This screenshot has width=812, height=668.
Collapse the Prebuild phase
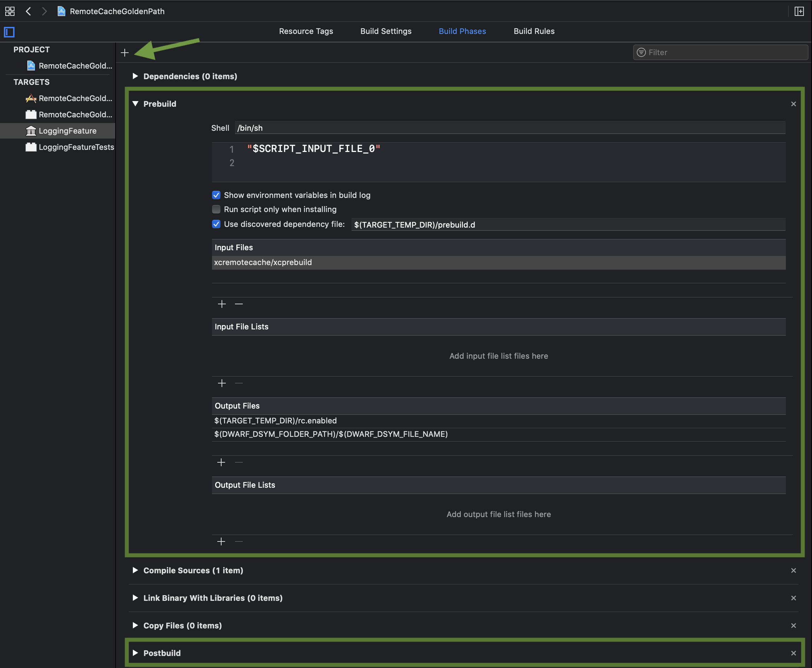[x=135, y=104]
